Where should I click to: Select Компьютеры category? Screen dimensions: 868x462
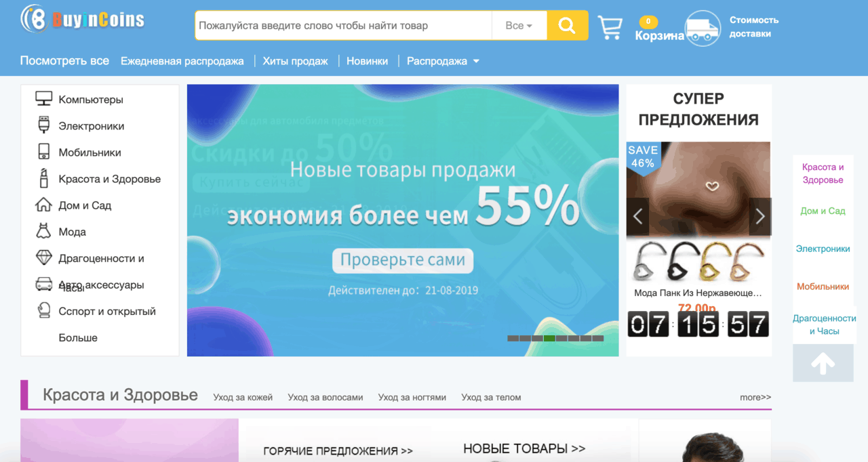91,100
